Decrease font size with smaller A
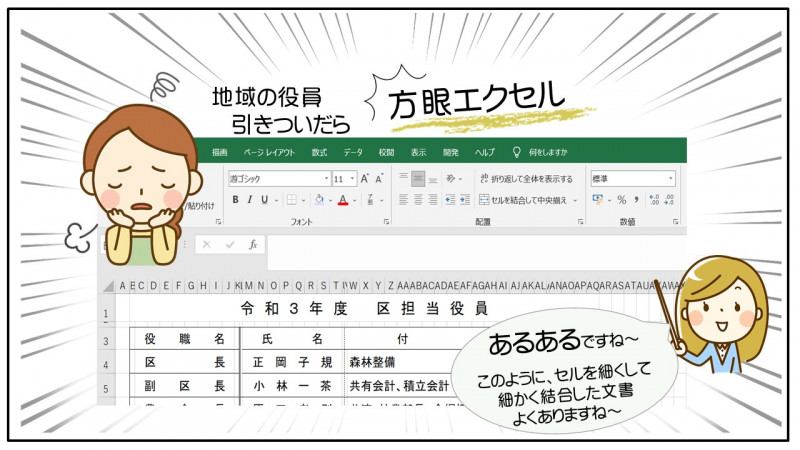 [379, 179]
